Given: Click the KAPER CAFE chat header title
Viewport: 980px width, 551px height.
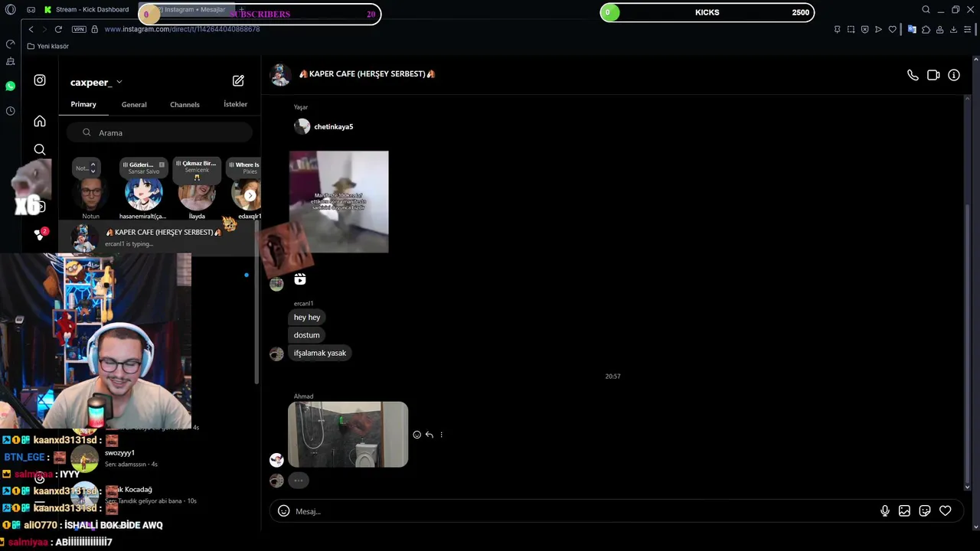Looking at the screenshot, I should pyautogui.click(x=367, y=74).
